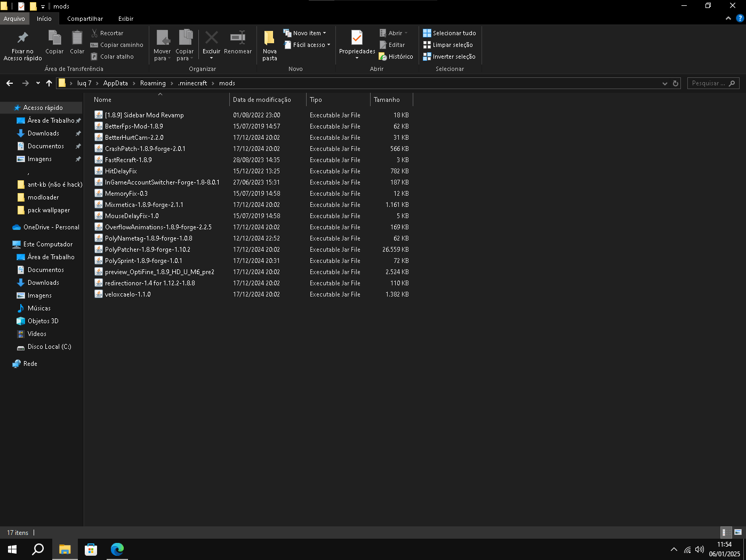Open the Novo item dropdown
The height and width of the screenshot is (560, 746).
click(304, 33)
